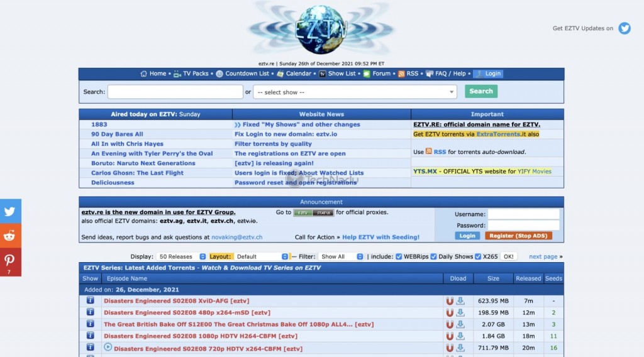The image size is (644, 357).
Task: Open the EZTV Twitter updates icon
Action: [x=625, y=28]
